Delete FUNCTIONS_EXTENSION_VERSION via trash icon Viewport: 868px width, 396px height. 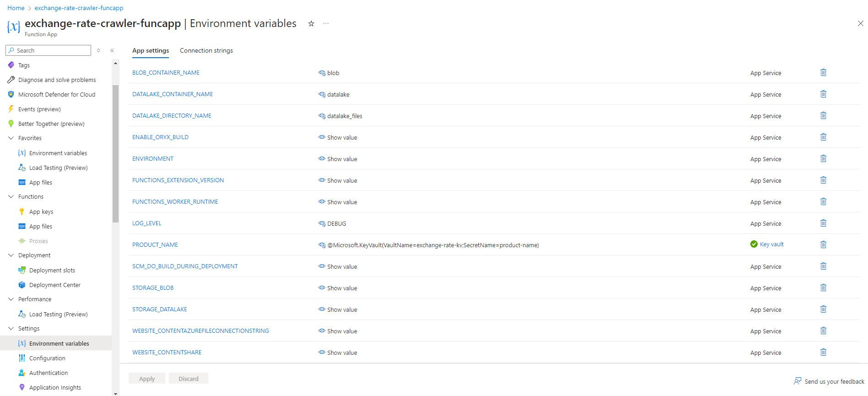tap(823, 180)
